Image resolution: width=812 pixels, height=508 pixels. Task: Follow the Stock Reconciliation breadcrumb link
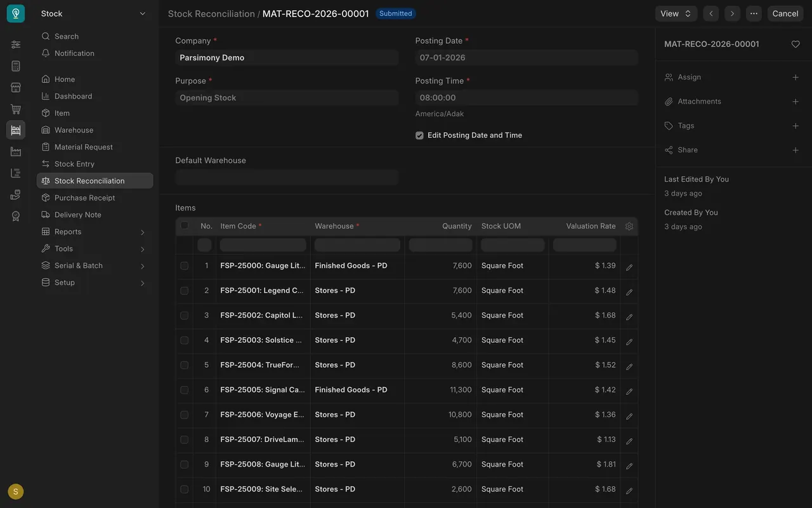tap(211, 13)
